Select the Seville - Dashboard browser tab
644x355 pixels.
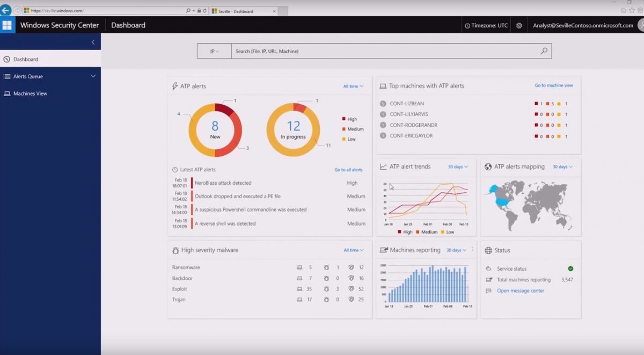click(x=243, y=11)
